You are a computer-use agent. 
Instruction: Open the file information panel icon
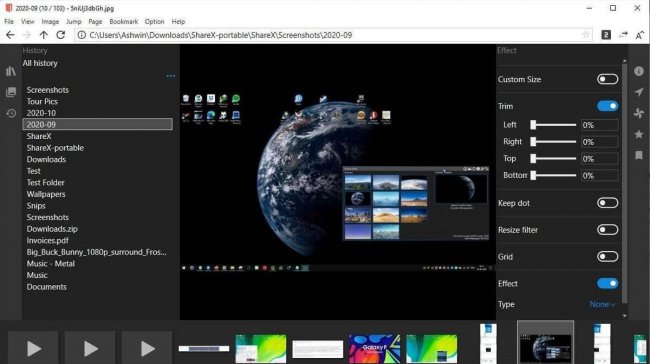coord(639,71)
